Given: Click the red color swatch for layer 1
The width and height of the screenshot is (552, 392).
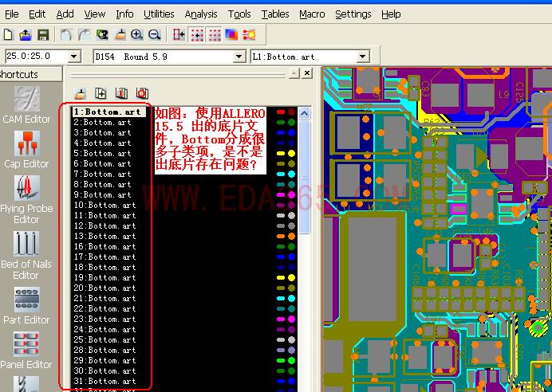Looking at the screenshot, I should tap(281, 112).
